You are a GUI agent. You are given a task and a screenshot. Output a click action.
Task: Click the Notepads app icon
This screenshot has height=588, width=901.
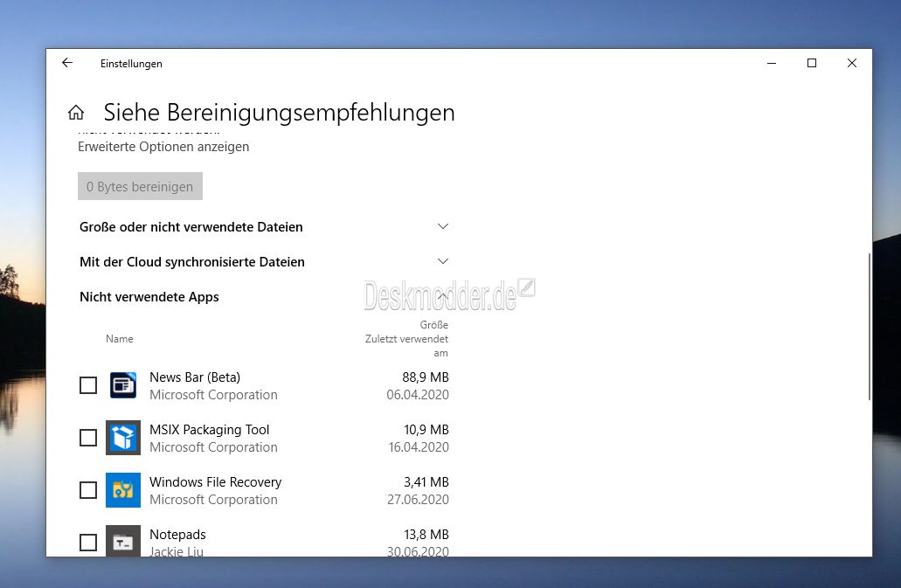click(x=123, y=541)
